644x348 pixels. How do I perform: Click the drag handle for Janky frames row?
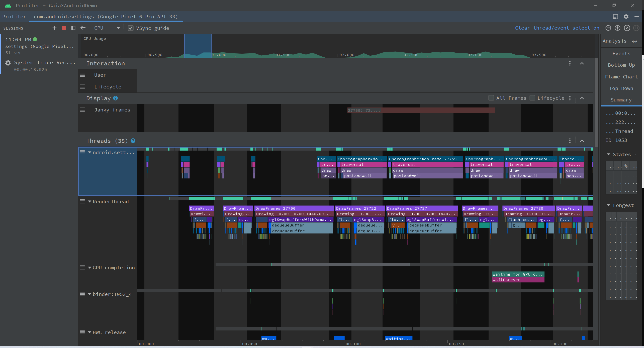coord(82,110)
